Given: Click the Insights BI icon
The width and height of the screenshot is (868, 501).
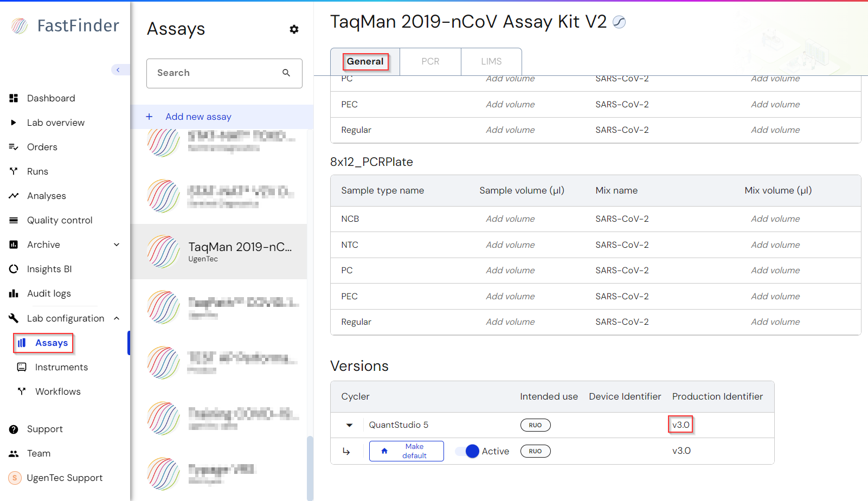Looking at the screenshot, I should pyautogui.click(x=14, y=269).
